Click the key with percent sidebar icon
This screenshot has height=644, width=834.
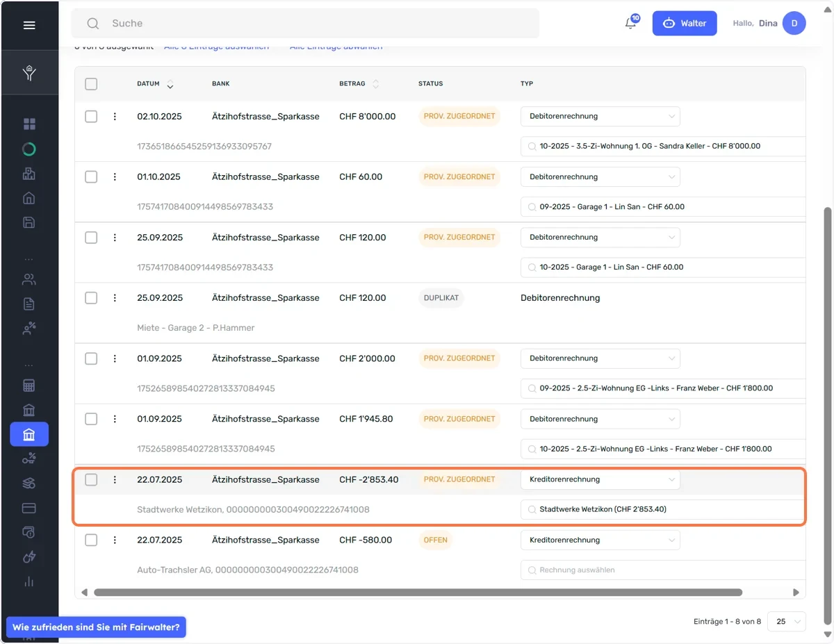coord(29,459)
